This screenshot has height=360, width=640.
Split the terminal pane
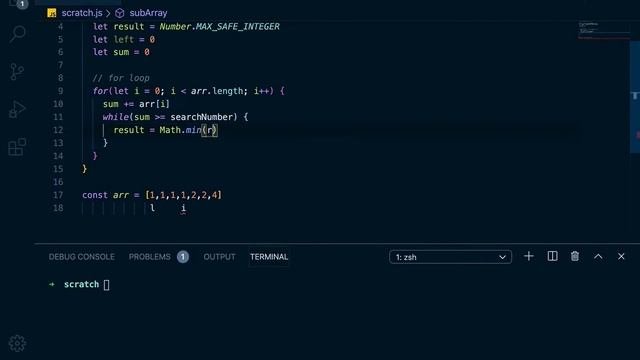pyautogui.click(x=552, y=256)
